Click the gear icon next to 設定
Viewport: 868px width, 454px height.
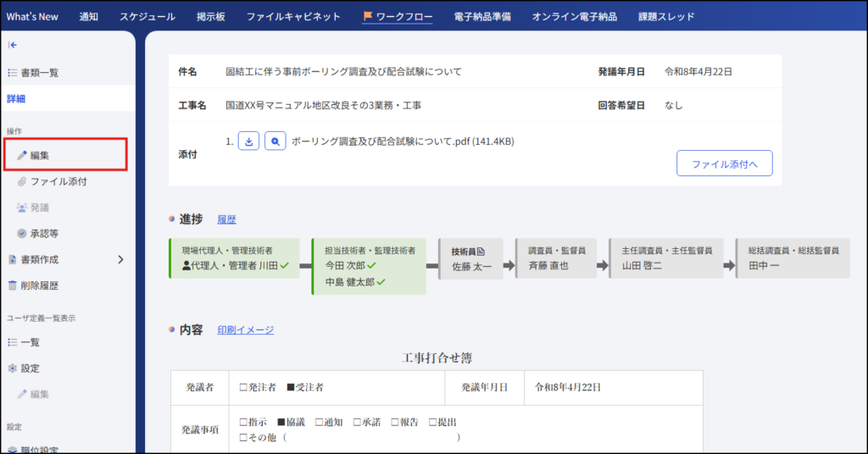click(12, 368)
